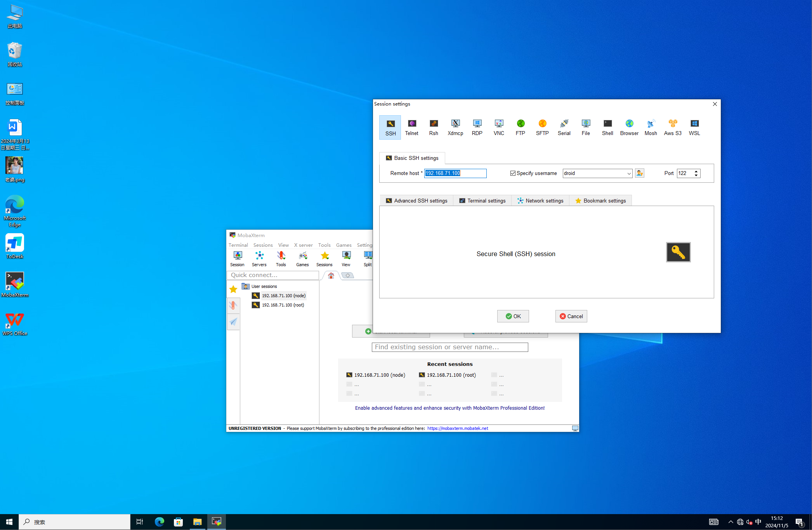Select User sessions folder in tree
The width and height of the screenshot is (812, 530).
tap(259, 286)
